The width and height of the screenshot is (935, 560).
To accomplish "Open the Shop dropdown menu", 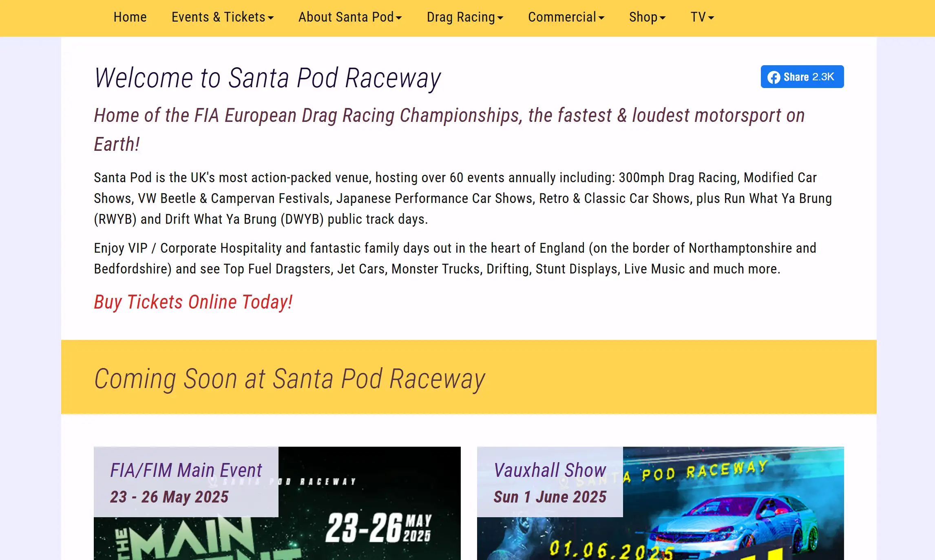I will click(647, 17).
